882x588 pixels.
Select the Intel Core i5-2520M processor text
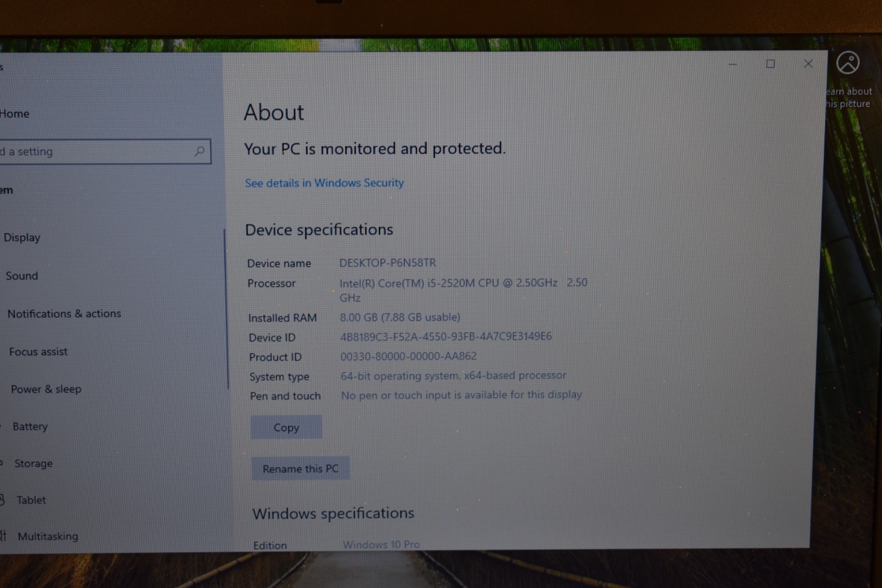point(464,290)
